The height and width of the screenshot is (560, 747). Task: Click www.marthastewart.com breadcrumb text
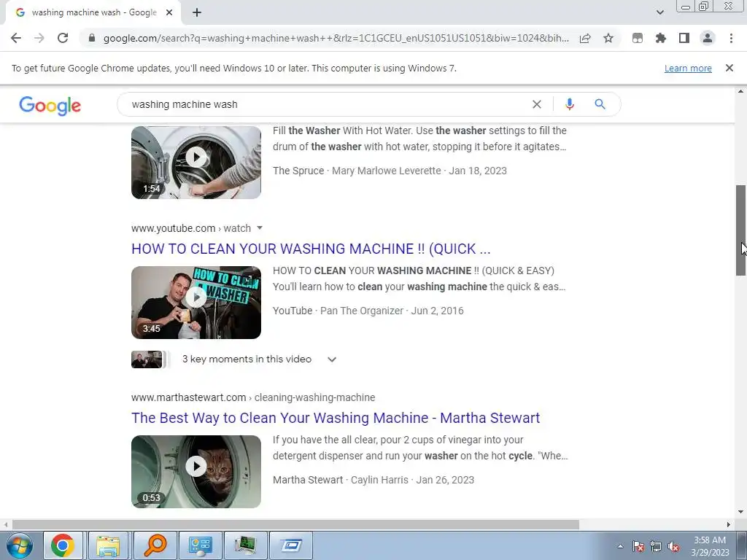[189, 397]
